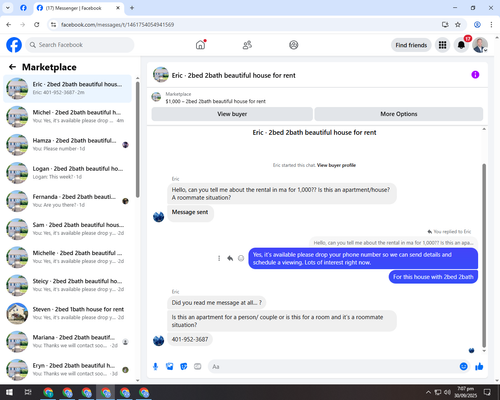
Task: Click the View buyer button
Action: 232,114
